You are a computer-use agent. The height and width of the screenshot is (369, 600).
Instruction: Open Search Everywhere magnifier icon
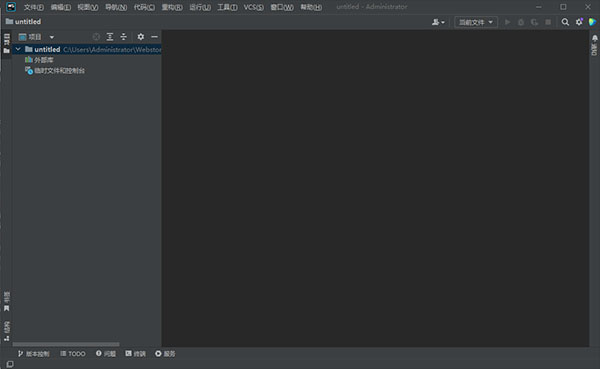click(565, 22)
